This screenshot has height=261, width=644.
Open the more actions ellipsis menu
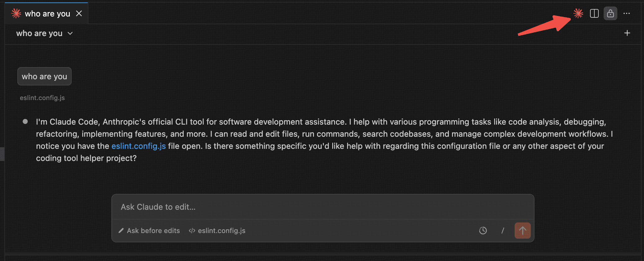[x=627, y=13]
